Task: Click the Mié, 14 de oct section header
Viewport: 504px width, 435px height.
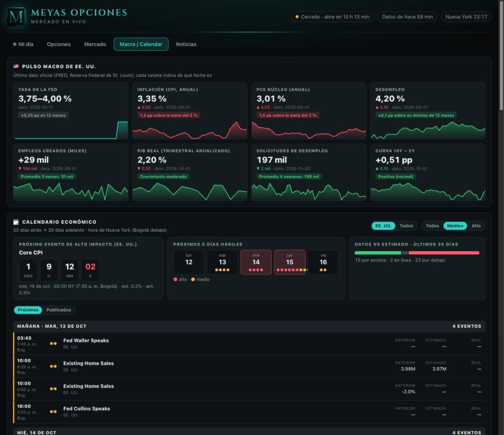Action: 249,432
